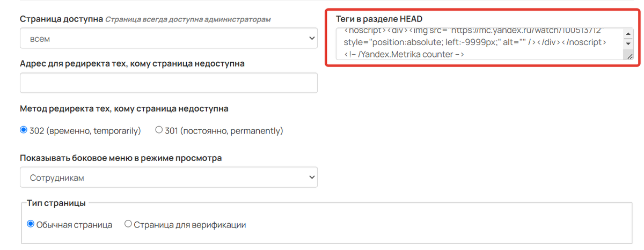Click the 'Тип страницы' group heading
The image size is (644, 250).
click(x=56, y=203)
